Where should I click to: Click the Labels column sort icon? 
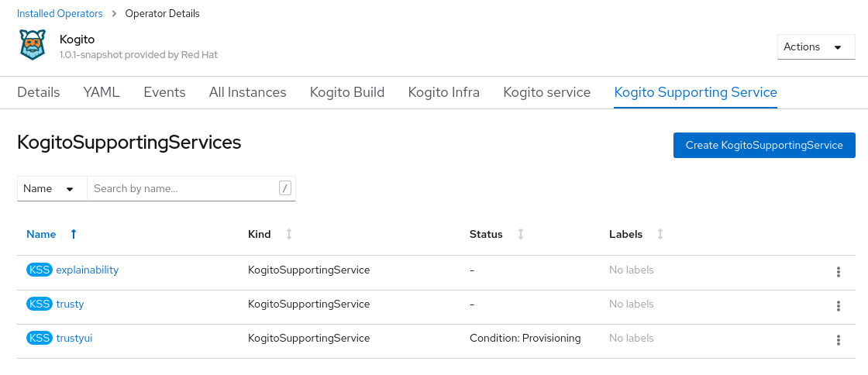[x=660, y=234]
